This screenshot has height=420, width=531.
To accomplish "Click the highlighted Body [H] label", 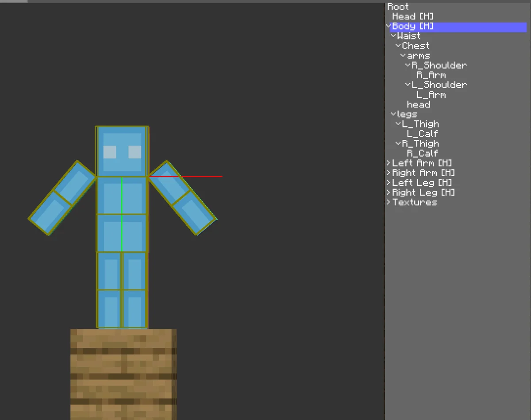I will coord(413,27).
